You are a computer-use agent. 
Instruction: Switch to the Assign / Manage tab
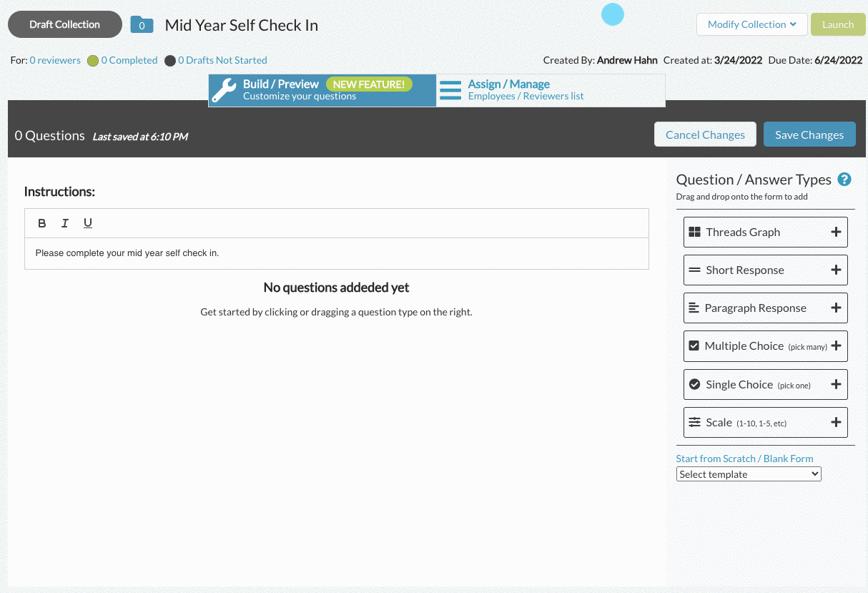551,91
